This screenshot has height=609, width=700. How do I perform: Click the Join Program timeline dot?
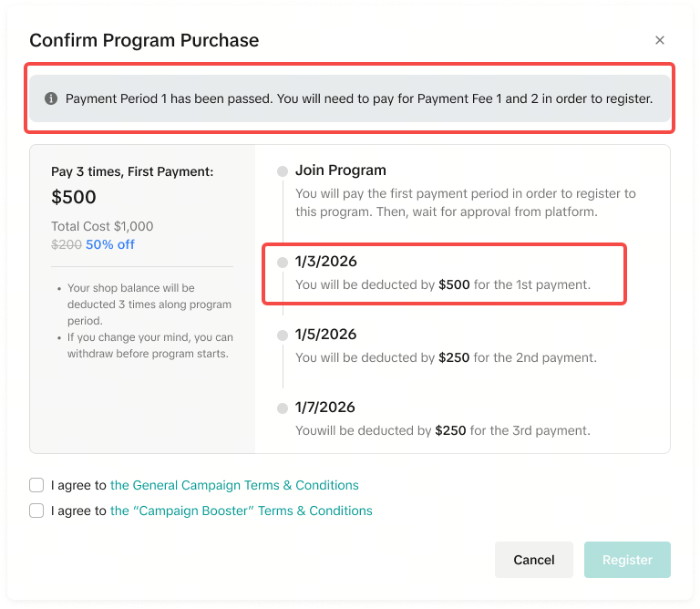tap(283, 171)
